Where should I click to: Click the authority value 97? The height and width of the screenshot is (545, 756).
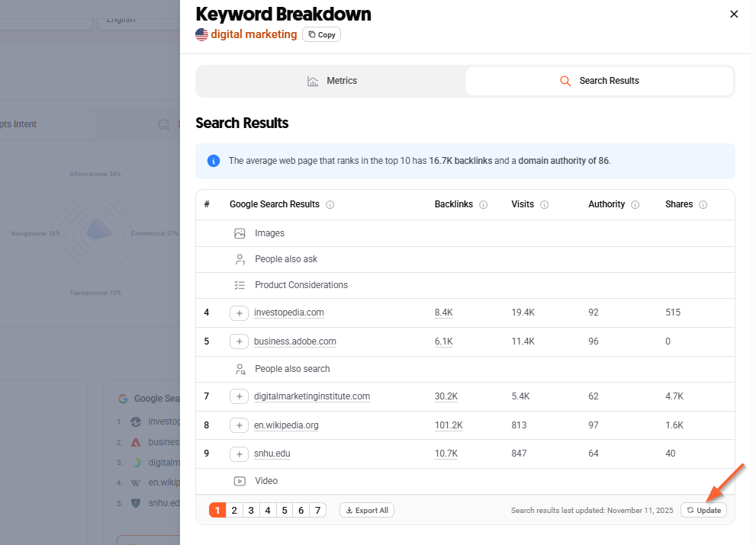tap(594, 425)
